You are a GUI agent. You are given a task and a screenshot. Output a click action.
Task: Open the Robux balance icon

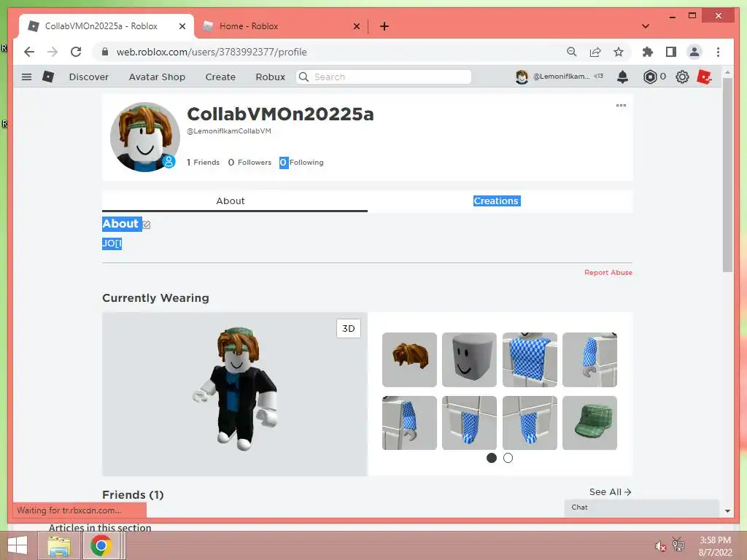pyautogui.click(x=650, y=77)
